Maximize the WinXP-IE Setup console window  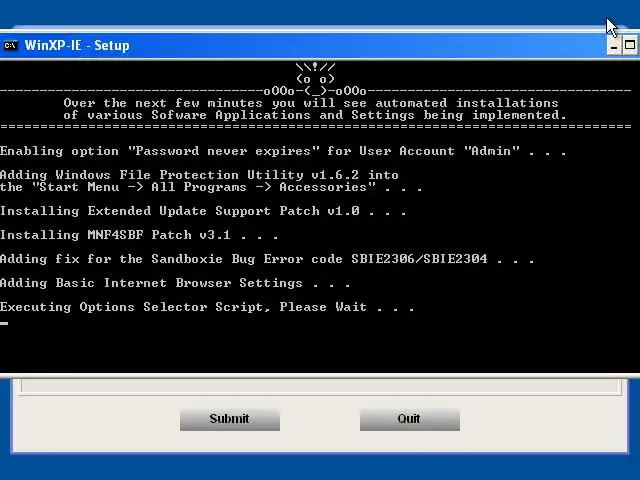630,46
